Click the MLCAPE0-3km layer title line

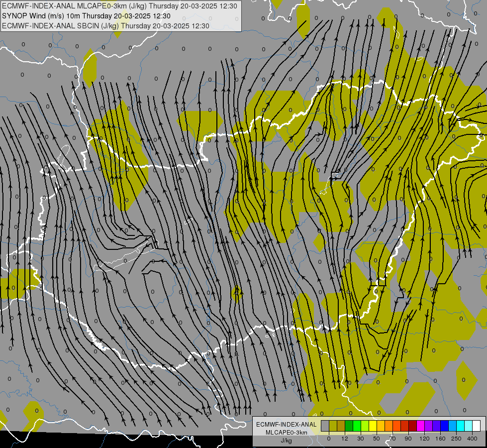pyautogui.click(x=119, y=6)
